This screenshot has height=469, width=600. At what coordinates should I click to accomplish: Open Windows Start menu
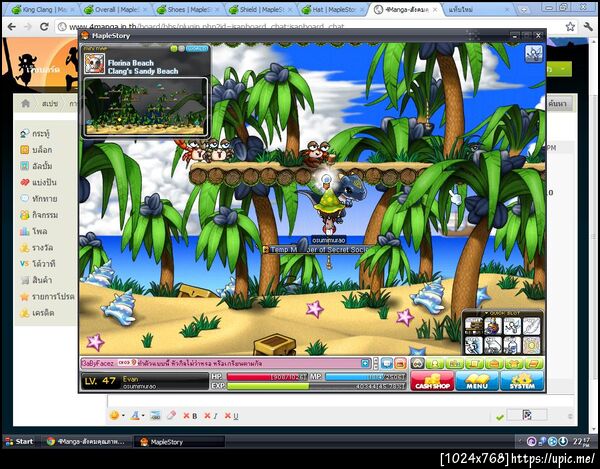tap(19, 441)
